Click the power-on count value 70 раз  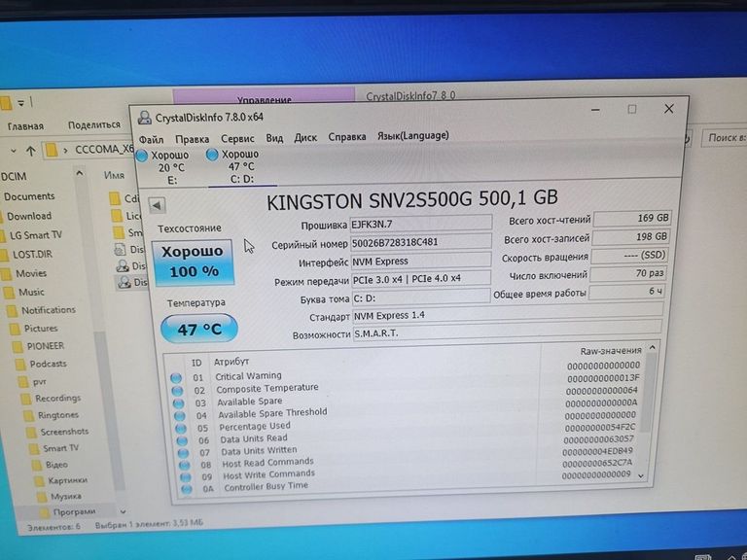click(628, 273)
